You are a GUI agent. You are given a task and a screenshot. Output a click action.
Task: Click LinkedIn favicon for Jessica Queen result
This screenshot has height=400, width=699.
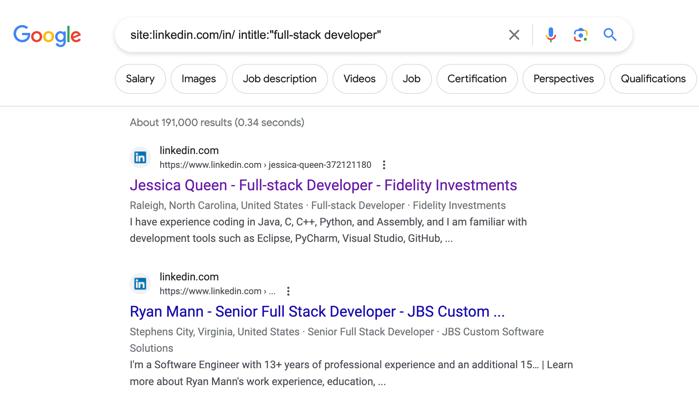[x=140, y=157]
